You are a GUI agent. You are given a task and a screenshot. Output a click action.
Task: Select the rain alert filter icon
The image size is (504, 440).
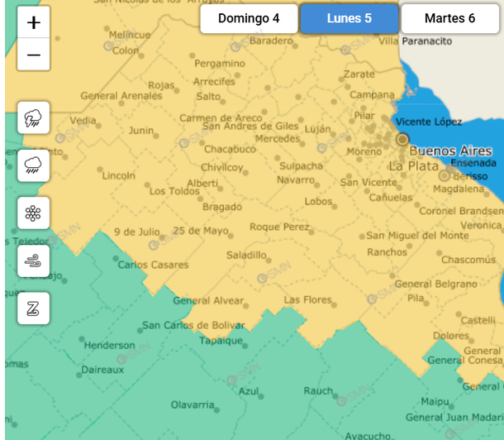click(33, 165)
